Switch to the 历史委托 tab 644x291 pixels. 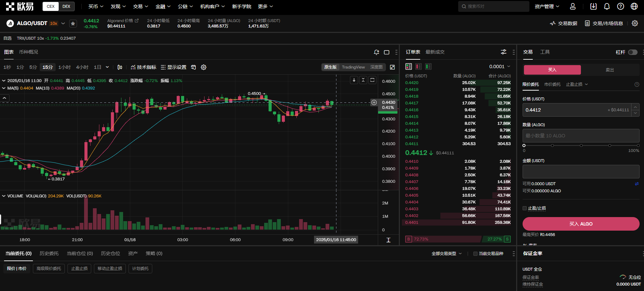[x=49, y=253]
